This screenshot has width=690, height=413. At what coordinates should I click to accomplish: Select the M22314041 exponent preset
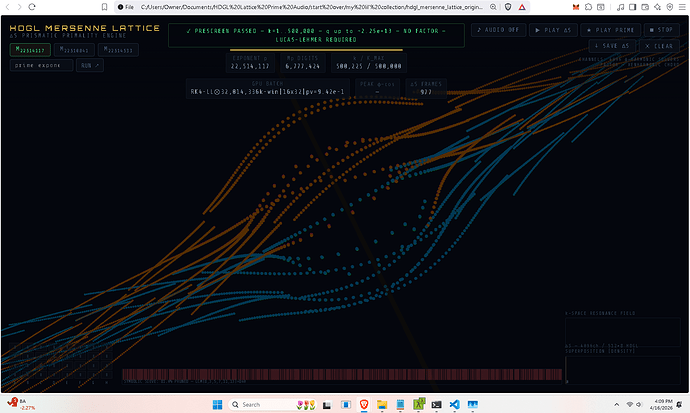pos(73,48)
